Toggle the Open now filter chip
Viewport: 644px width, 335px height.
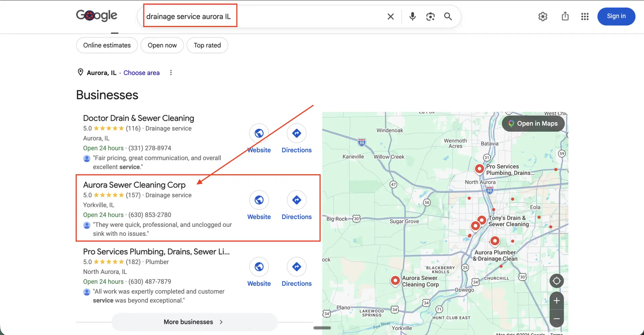click(x=162, y=45)
